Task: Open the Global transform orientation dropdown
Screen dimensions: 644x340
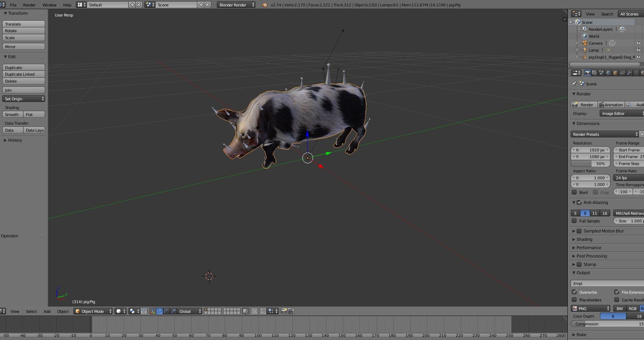Action: coord(190,311)
